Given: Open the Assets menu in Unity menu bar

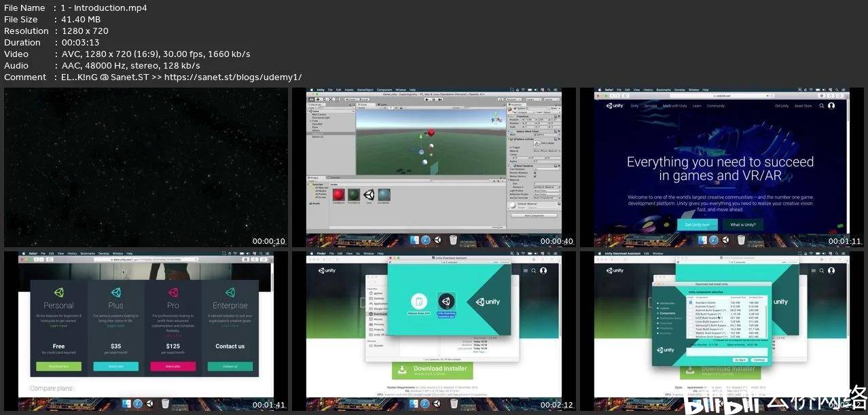Looking at the screenshot, I should tap(349, 90).
